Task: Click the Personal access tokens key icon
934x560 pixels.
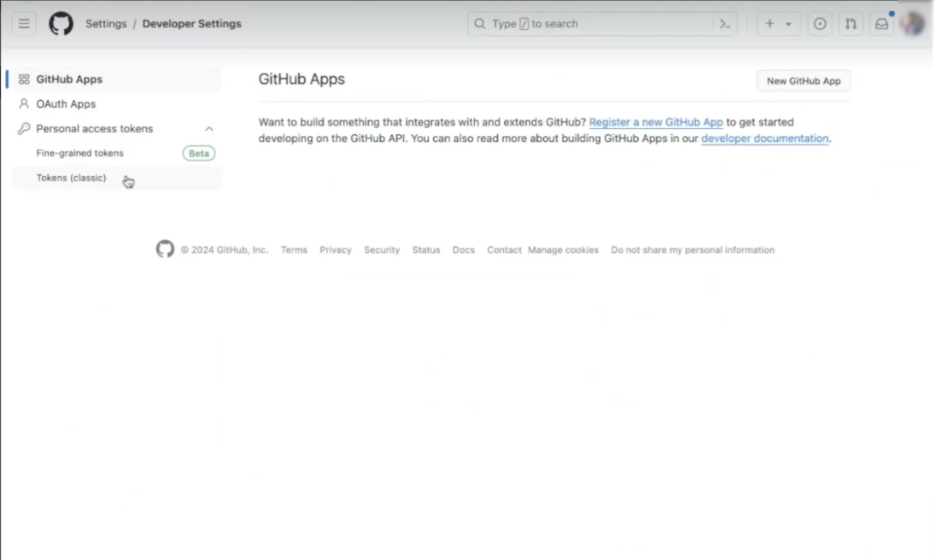Action: (24, 128)
